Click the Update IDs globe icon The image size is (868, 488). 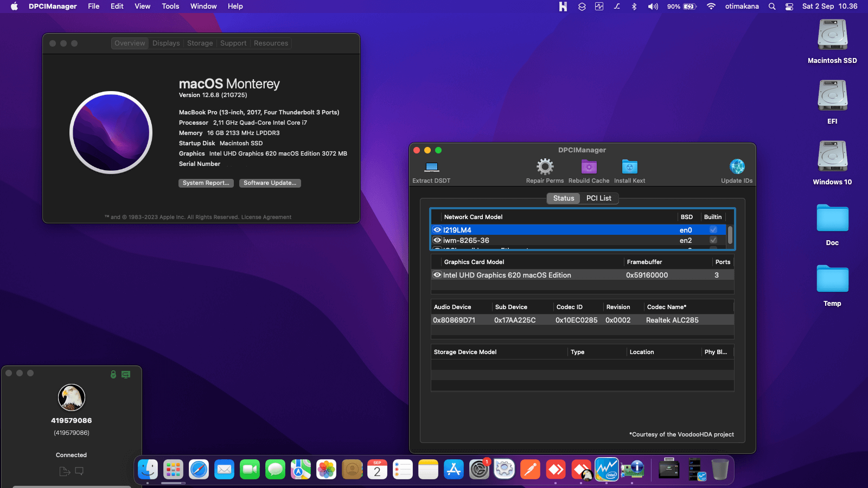(737, 166)
